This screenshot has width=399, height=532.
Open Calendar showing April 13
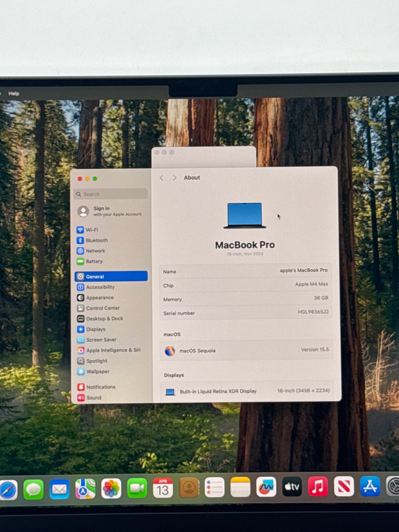point(163,488)
